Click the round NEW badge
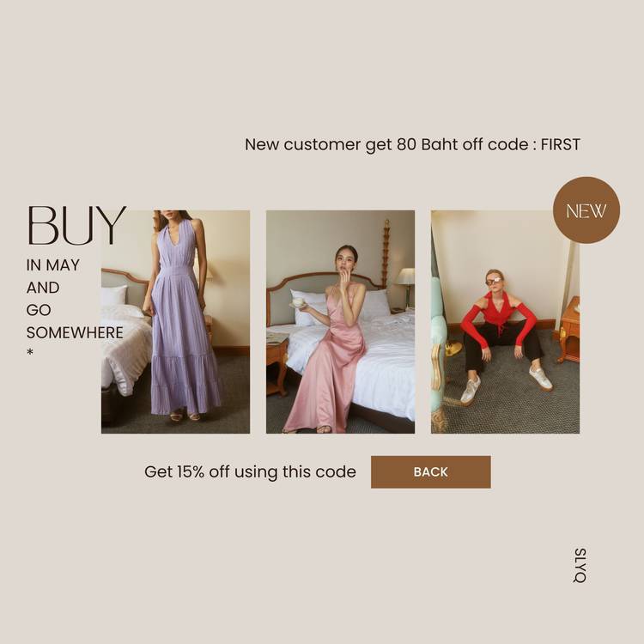Screen dimensions: 644x644 [586, 210]
